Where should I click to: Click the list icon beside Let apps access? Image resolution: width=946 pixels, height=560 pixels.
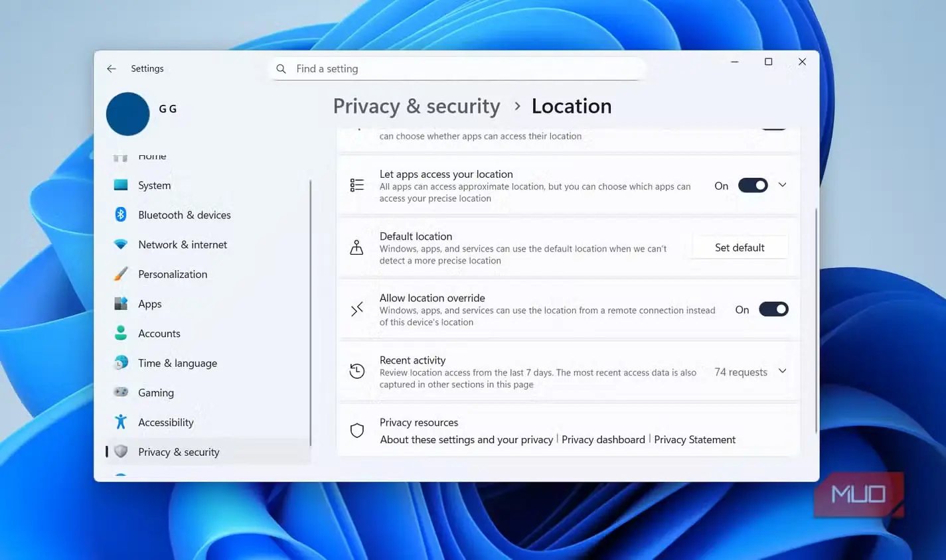(357, 185)
